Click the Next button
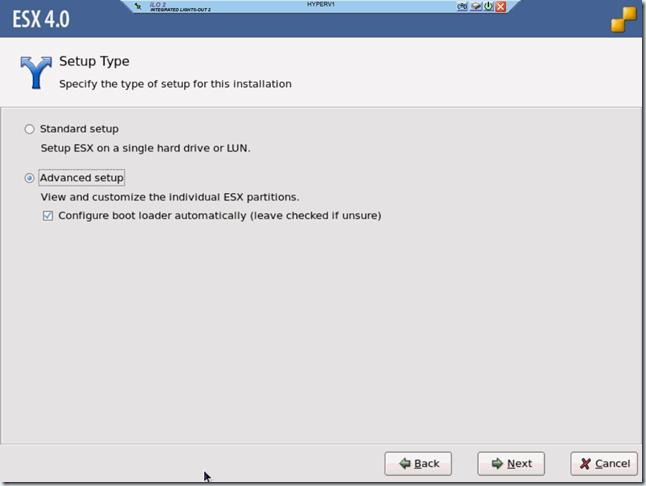 click(x=511, y=464)
